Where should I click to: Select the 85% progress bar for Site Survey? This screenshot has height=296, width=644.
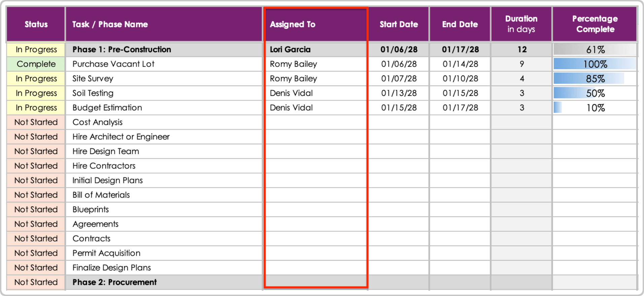coord(595,78)
